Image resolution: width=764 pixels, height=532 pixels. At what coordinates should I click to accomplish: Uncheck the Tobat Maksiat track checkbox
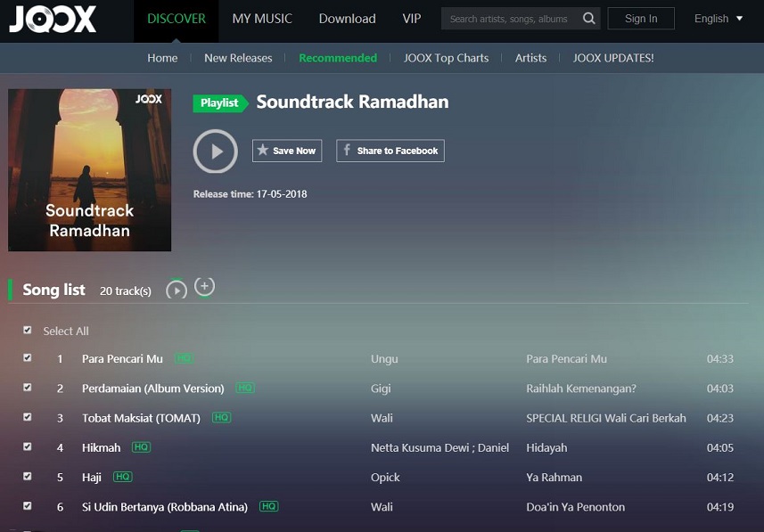(28, 417)
